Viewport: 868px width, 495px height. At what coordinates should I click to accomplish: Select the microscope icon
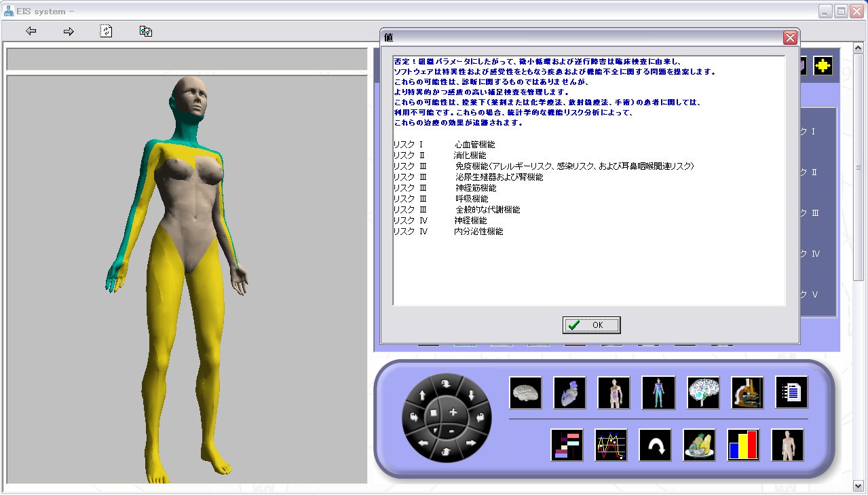(747, 392)
